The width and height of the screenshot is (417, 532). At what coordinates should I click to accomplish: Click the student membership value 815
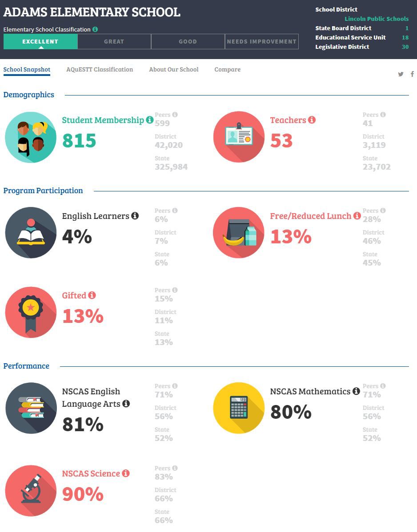[79, 140]
